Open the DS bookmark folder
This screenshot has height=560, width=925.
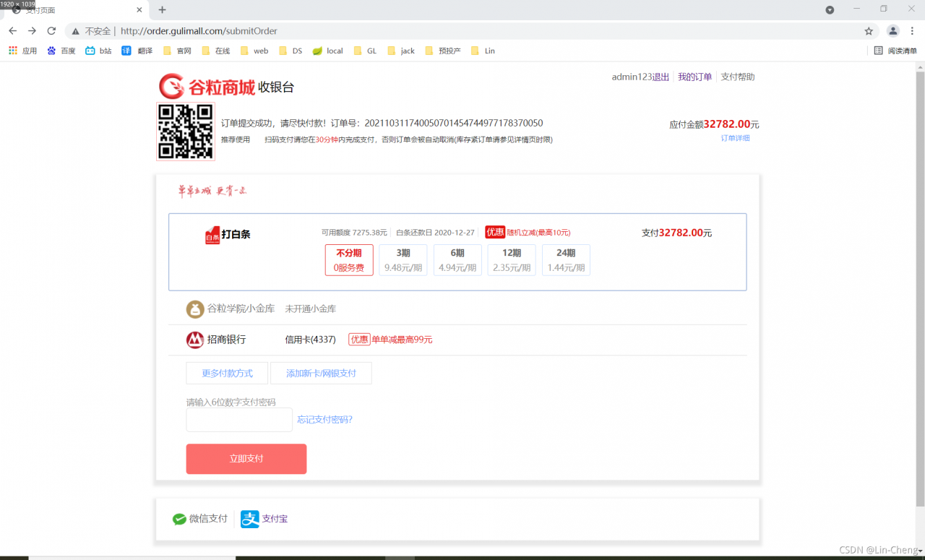(291, 51)
